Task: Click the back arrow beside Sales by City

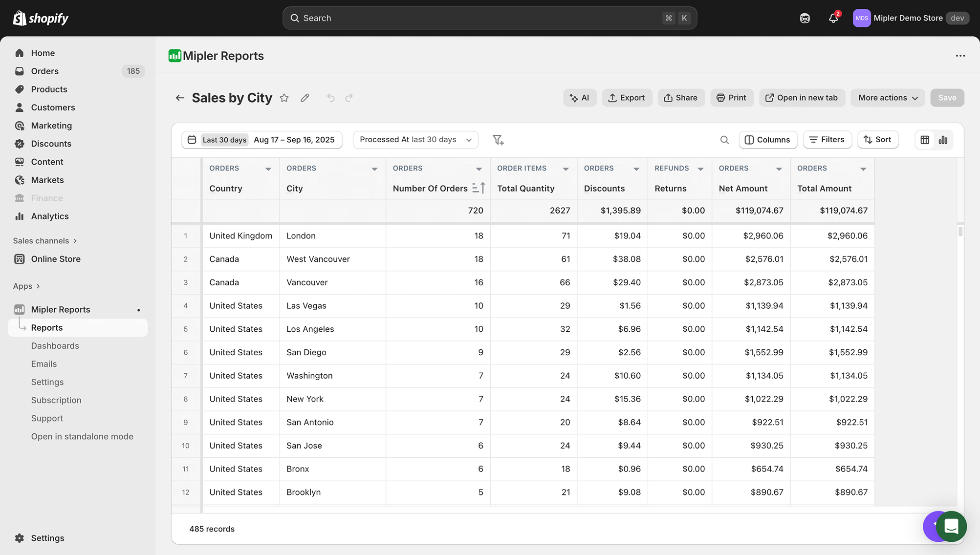Action: coord(180,98)
